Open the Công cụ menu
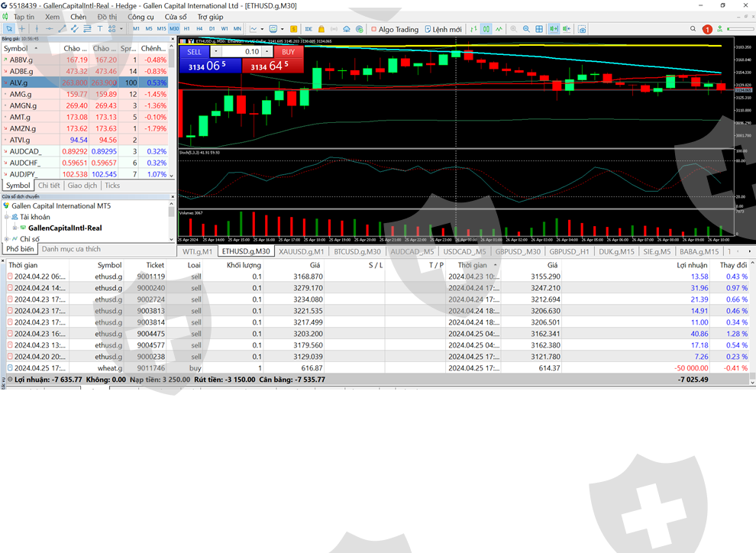Viewport: 756px width, 553px height. coord(141,17)
